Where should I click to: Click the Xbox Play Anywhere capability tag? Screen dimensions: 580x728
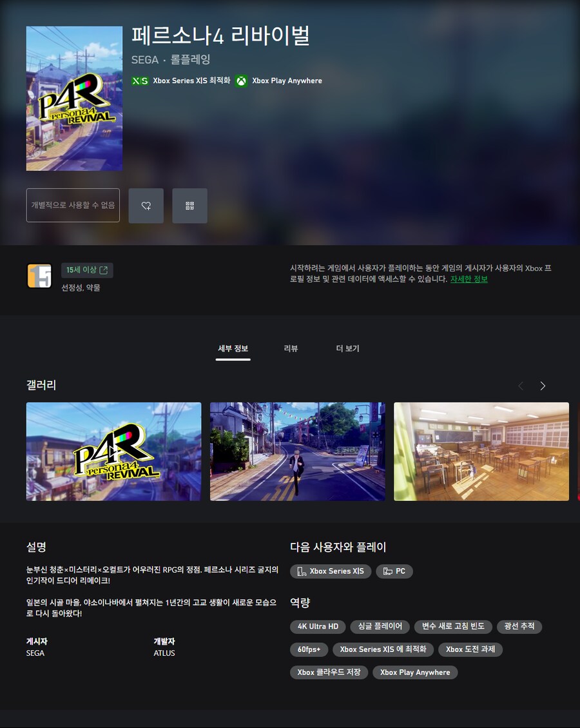point(415,673)
